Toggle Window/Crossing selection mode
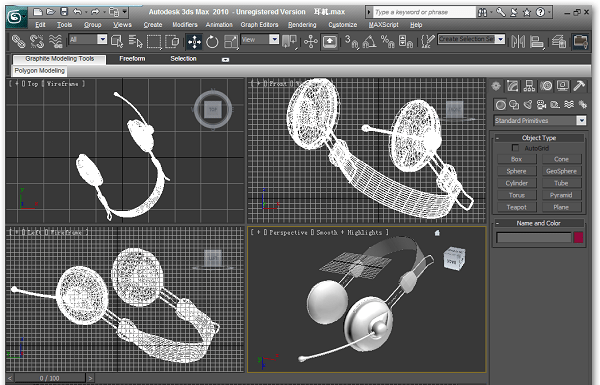Screen dimensions: 600x385 tap(173, 41)
